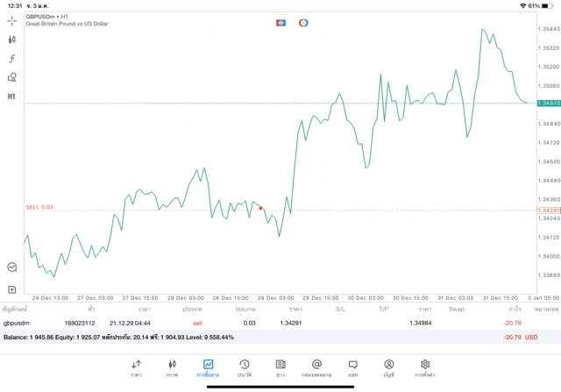Image resolution: width=561 pixels, height=392 pixels.
Task: Open the ราคา quotes tab
Action: 136,367
